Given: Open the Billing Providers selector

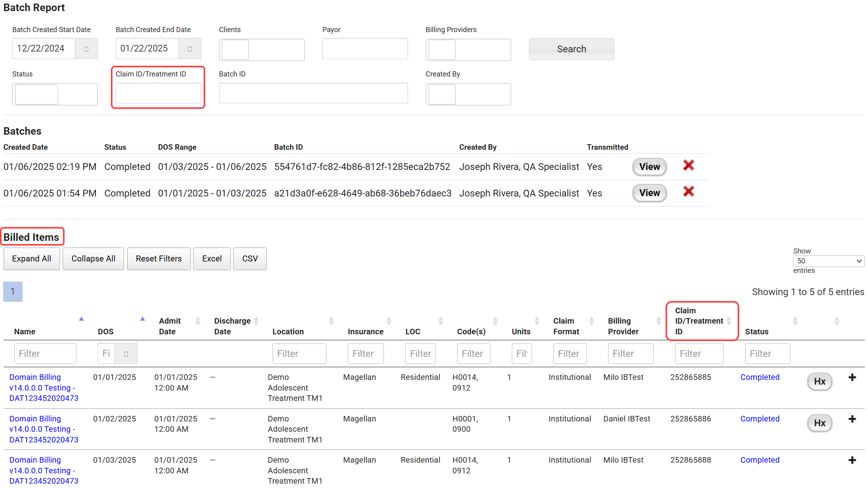Looking at the screenshot, I should pyautogui.click(x=468, y=50).
